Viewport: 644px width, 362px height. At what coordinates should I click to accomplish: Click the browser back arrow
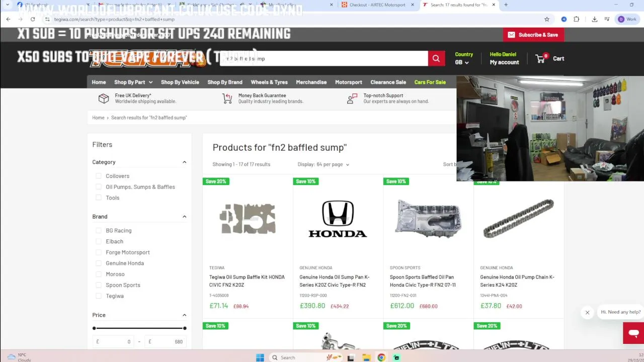8,19
